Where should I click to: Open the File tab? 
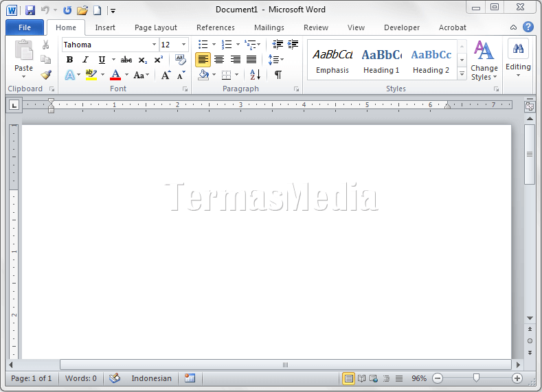(25, 27)
